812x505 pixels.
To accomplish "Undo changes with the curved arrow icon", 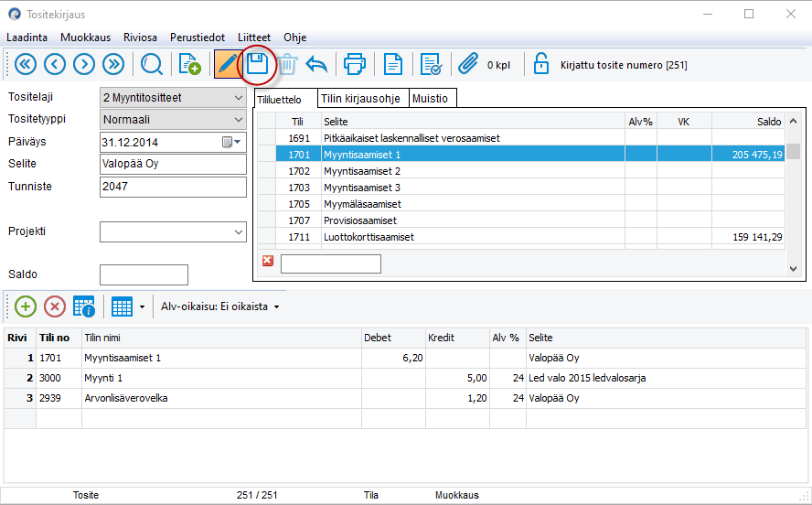I will click(316, 65).
